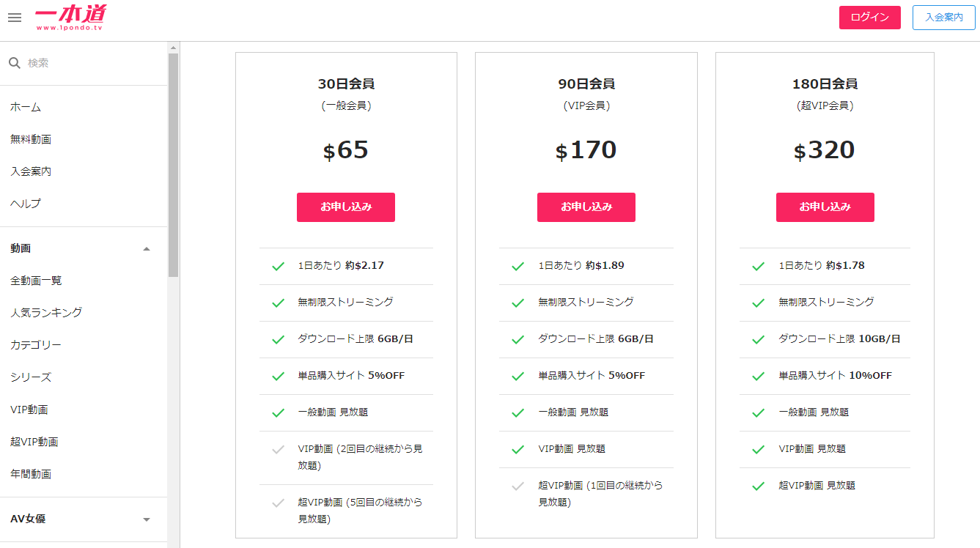Collapse the 動画 sidebar section
Viewport: 980px width, 548px height.
coord(147,248)
